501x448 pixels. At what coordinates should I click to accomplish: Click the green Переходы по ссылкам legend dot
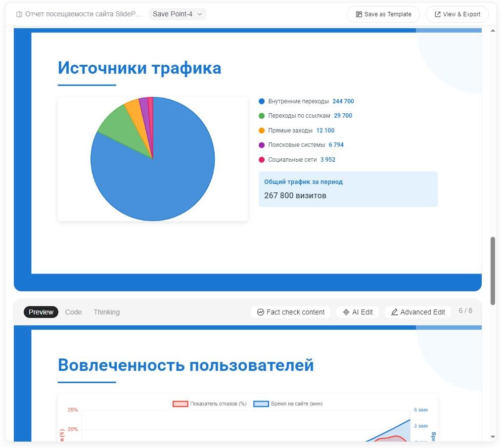click(262, 116)
